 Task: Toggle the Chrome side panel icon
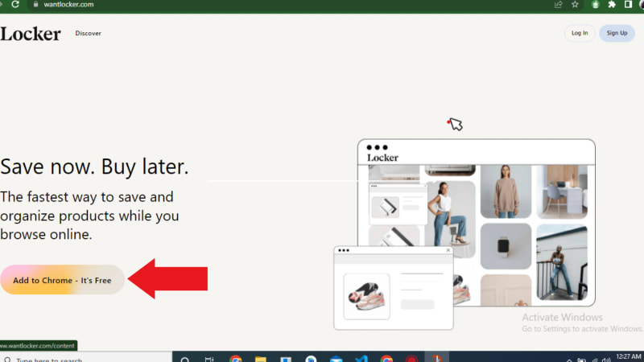(628, 5)
